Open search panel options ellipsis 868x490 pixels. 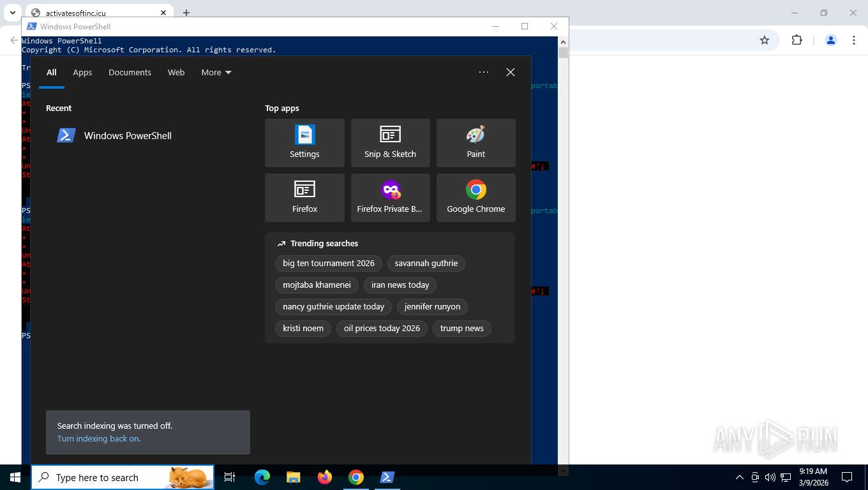484,72
